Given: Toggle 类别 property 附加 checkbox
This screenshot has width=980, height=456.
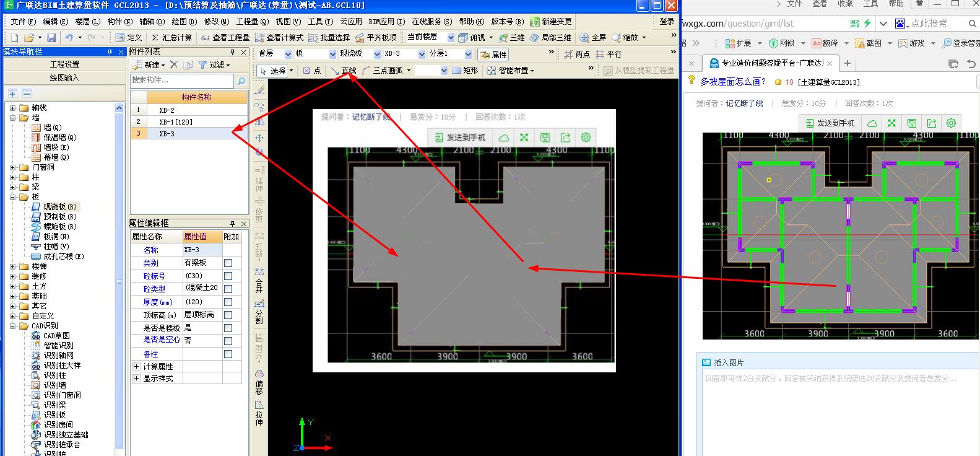Looking at the screenshot, I should pos(228,263).
